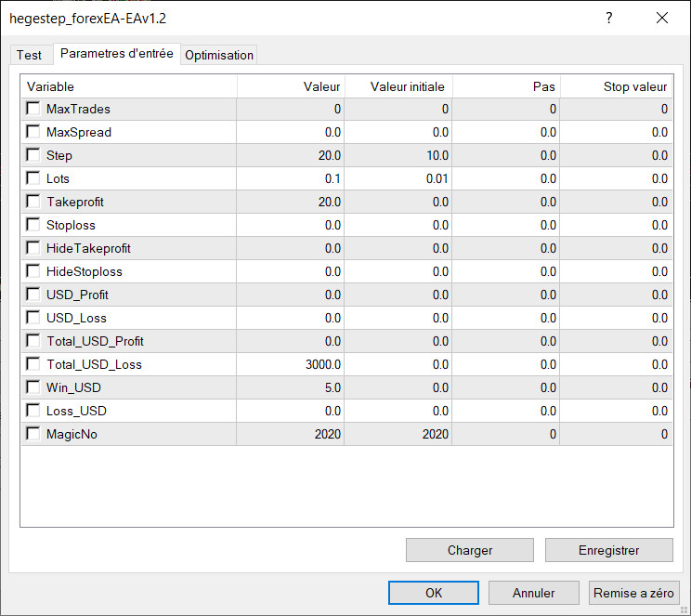
Task: Toggle the Takeprofit checkbox
Action: [x=33, y=202]
